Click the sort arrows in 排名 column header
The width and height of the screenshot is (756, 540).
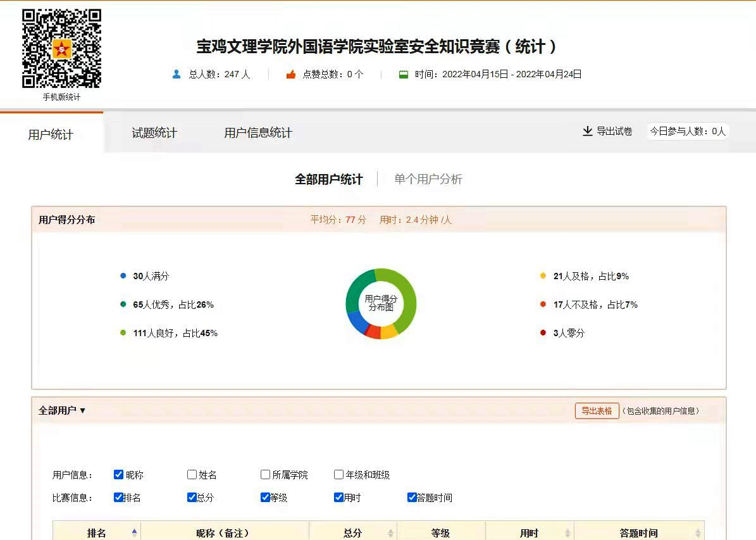pos(134,533)
